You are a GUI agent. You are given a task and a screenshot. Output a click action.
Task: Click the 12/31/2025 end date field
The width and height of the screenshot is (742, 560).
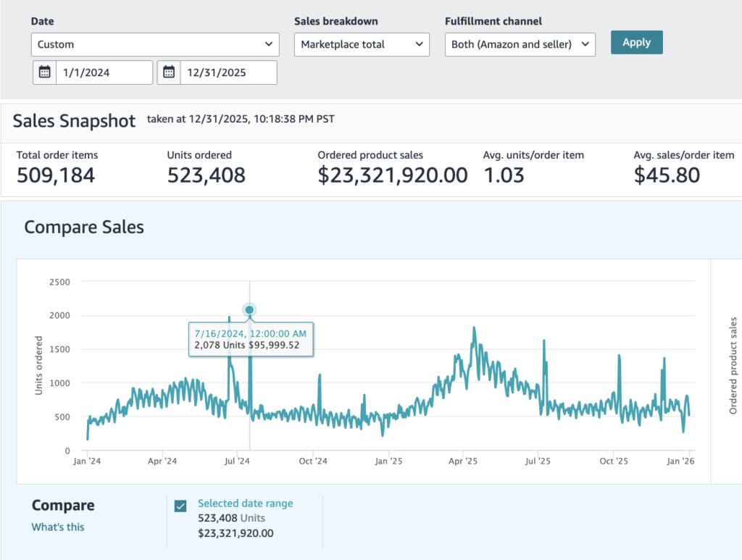coord(228,72)
